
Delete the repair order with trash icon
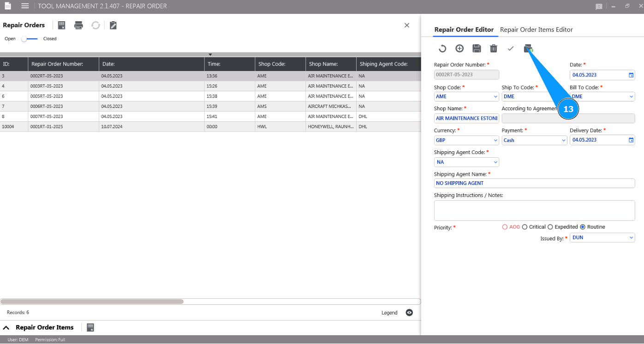pyautogui.click(x=494, y=48)
